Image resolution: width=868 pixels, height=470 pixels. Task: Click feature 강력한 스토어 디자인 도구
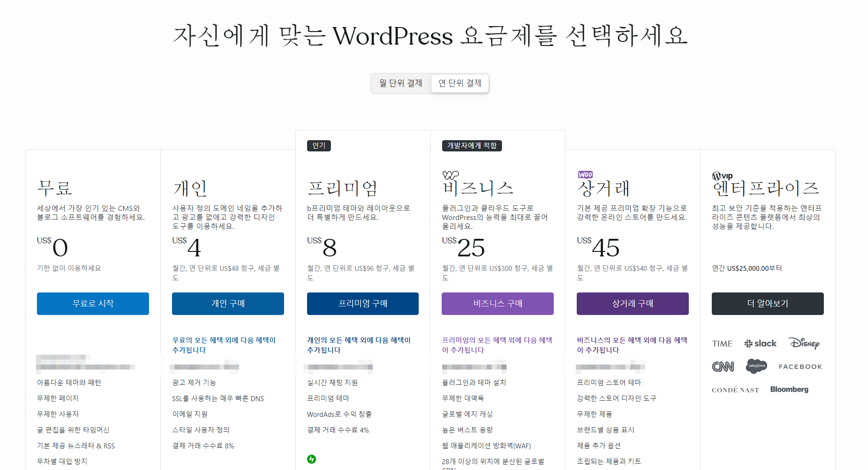pyautogui.click(x=617, y=398)
